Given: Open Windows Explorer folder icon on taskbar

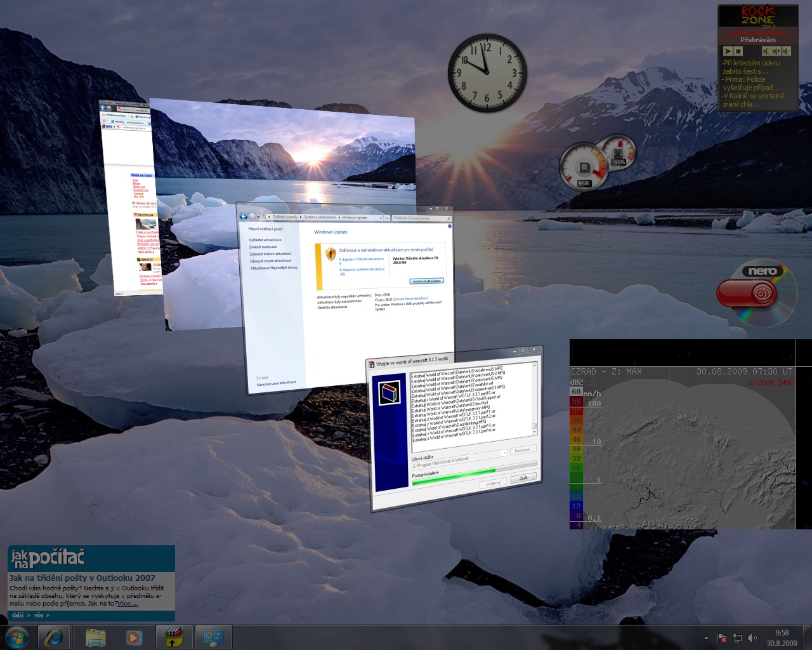Looking at the screenshot, I should pyautogui.click(x=96, y=637).
